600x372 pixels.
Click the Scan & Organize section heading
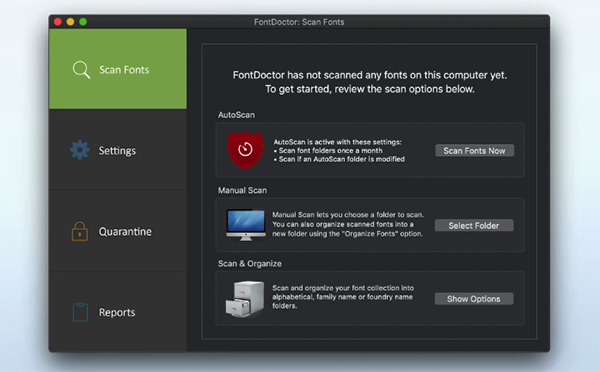pos(250,264)
